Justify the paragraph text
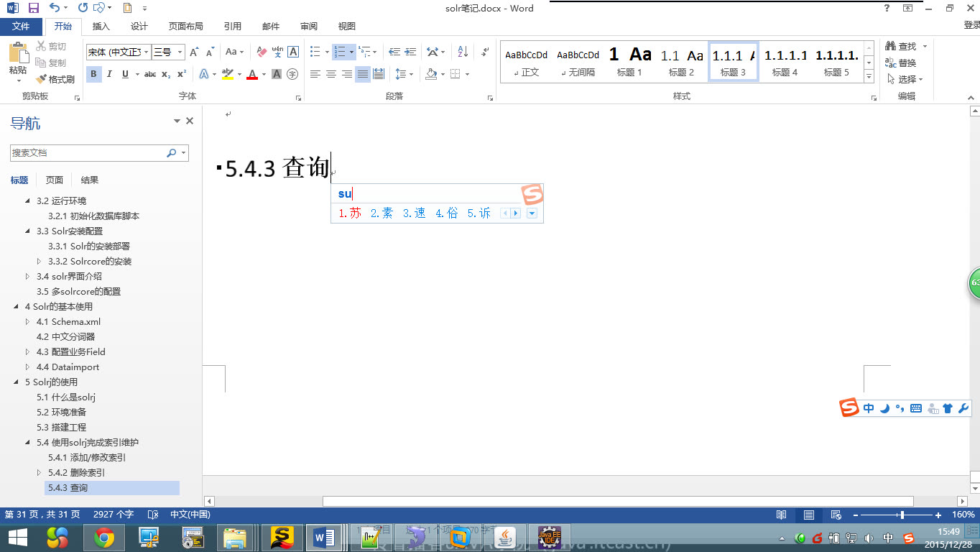The width and height of the screenshot is (980, 552). pos(363,74)
